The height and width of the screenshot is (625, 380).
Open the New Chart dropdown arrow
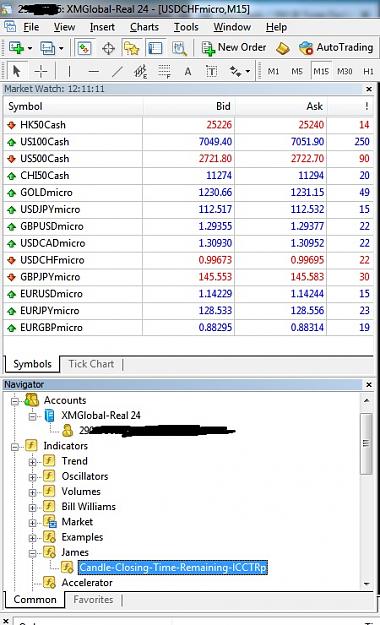(x=30, y=49)
